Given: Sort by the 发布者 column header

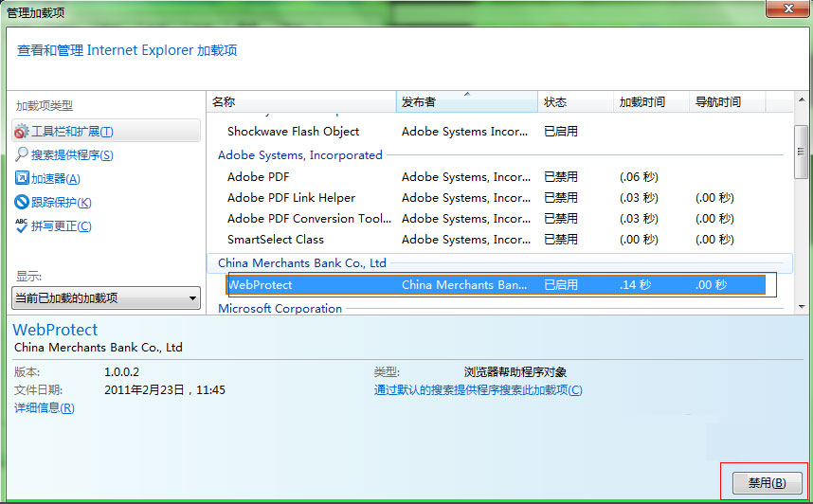Looking at the screenshot, I should [467, 101].
